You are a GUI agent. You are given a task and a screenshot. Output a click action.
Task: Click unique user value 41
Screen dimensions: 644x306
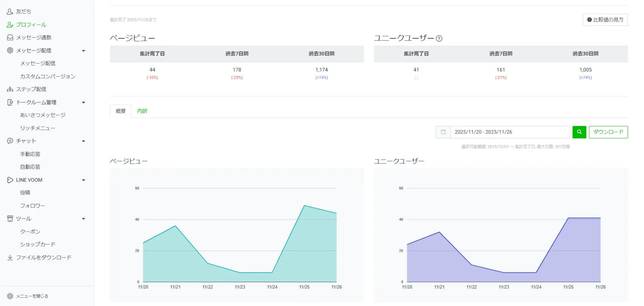[x=416, y=70]
